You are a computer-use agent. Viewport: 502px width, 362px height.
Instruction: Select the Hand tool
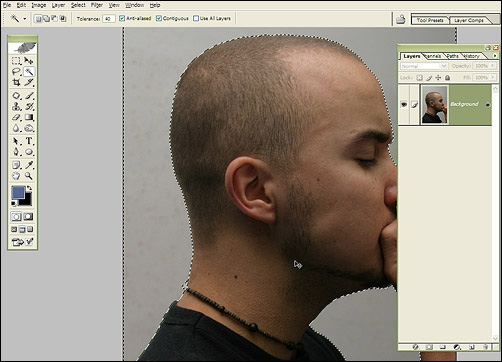click(16, 176)
